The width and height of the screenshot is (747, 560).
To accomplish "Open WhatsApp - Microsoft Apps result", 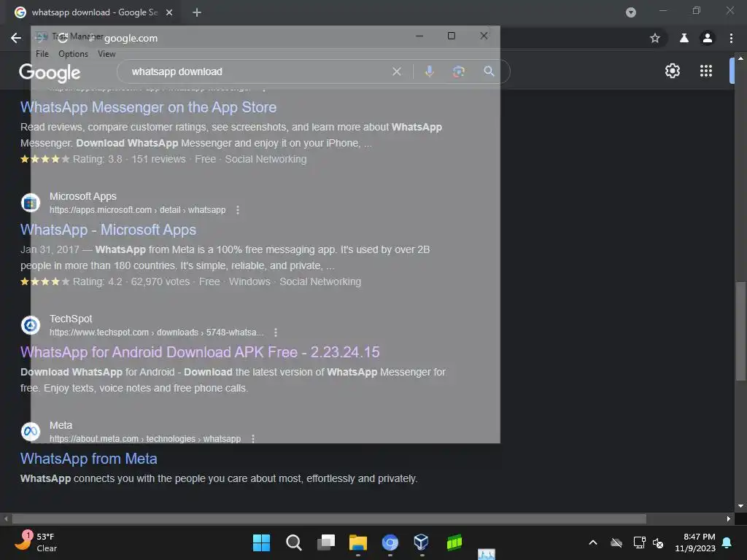I will coord(108,230).
